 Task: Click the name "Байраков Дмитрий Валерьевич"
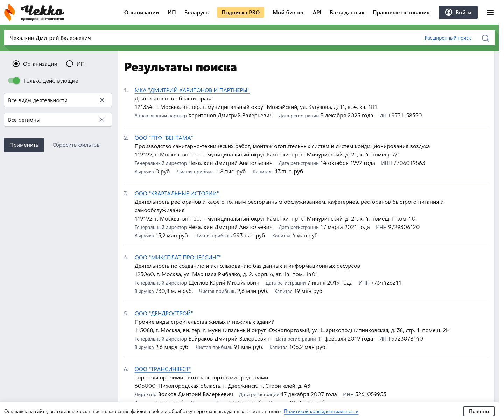coord(229,339)
